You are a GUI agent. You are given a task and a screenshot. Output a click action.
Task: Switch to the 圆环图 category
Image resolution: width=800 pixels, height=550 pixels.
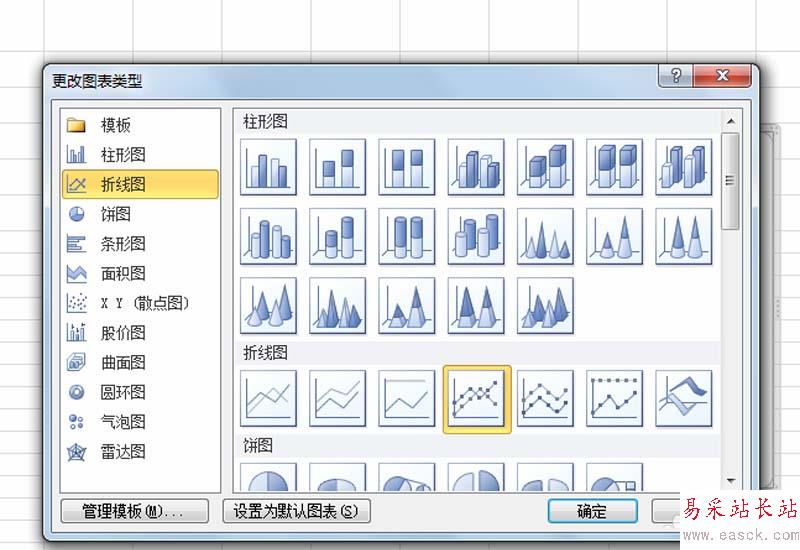140,392
